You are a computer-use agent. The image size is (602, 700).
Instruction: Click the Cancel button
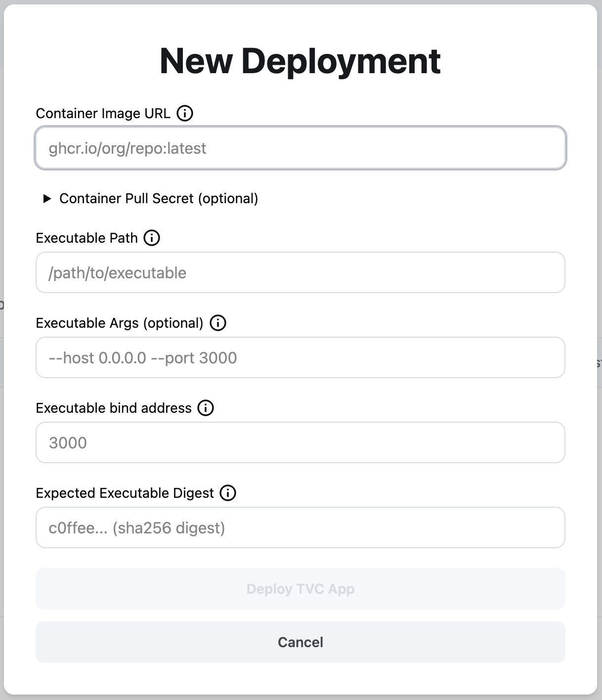click(300, 642)
